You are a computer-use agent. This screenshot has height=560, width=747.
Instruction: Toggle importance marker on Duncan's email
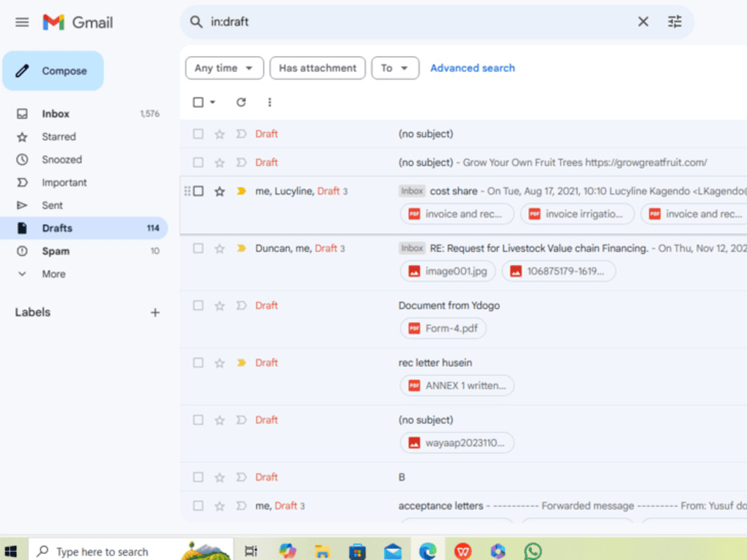click(x=241, y=248)
